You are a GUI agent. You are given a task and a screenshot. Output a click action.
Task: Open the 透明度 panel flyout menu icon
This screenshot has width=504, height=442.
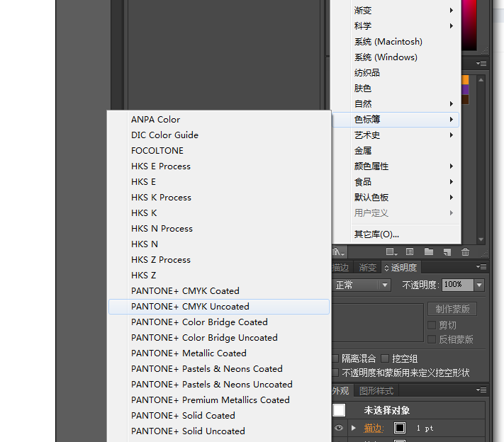coord(481,266)
